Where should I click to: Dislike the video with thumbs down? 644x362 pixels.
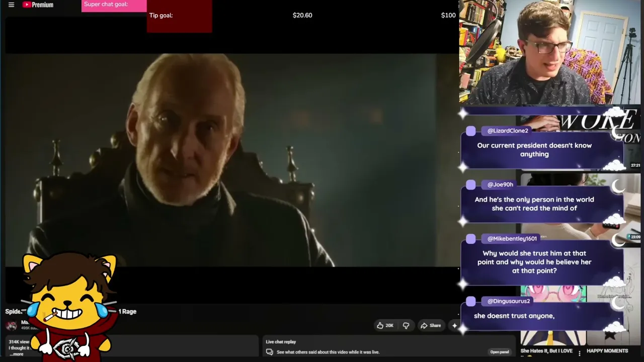coord(406,325)
